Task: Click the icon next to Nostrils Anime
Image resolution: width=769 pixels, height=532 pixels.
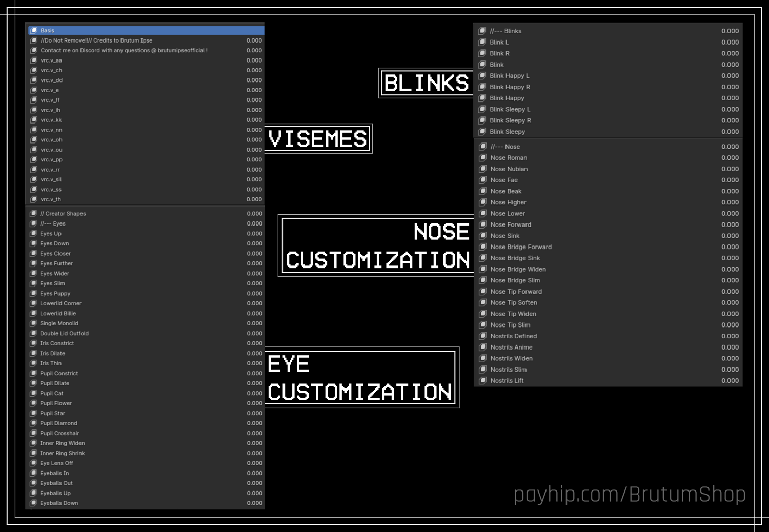Action: point(482,347)
